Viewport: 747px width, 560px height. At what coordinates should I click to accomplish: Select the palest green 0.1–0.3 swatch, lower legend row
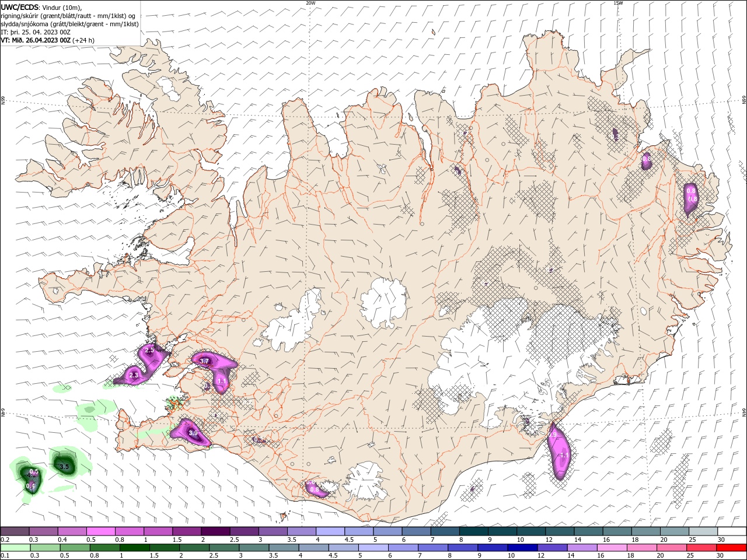[x=15, y=548]
